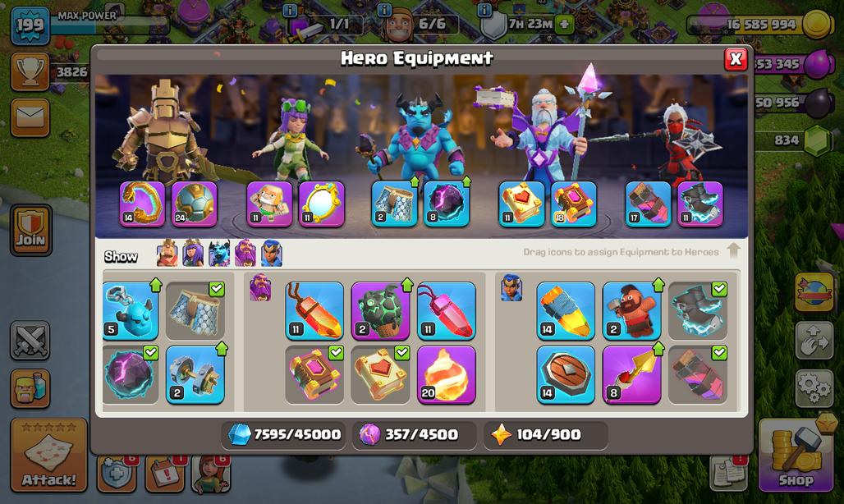
Task: Select the level 24 Spiky Ball slot
Action: point(195,204)
